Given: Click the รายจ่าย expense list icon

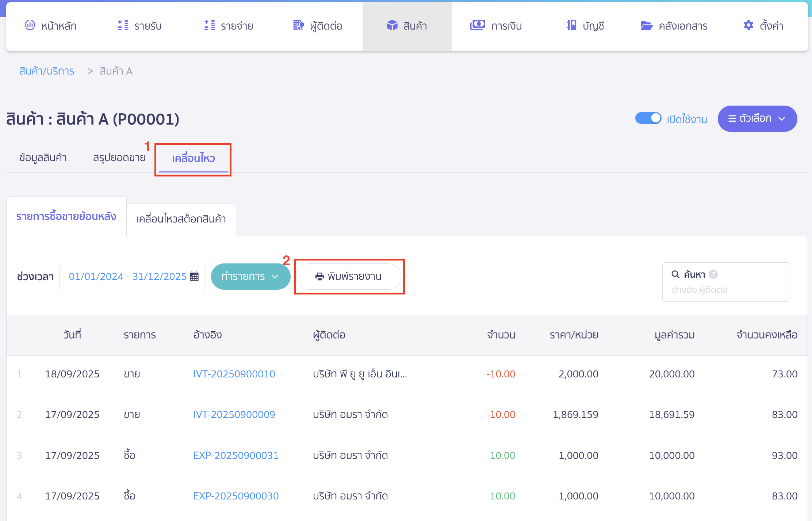Looking at the screenshot, I should [x=210, y=25].
